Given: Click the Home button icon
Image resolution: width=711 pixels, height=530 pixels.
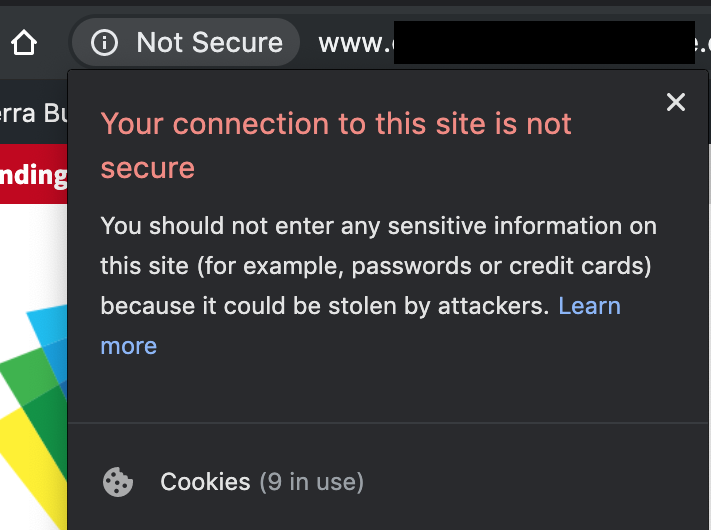Looking at the screenshot, I should pos(24,43).
